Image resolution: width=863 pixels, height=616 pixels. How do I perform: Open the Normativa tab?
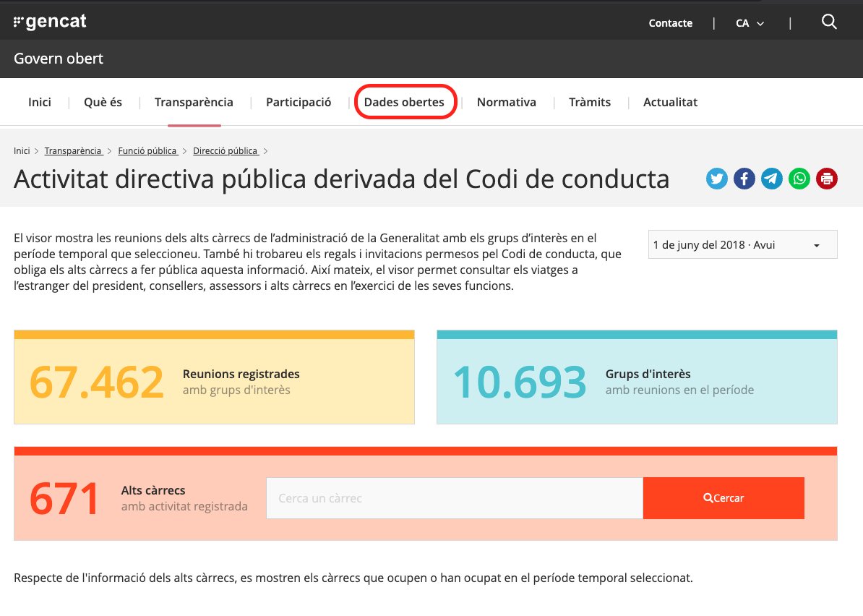click(x=507, y=103)
